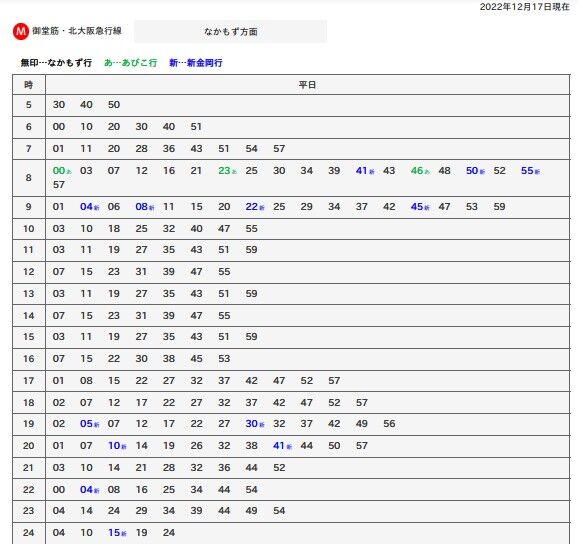Click 53 in the hour 16 row

point(224,359)
